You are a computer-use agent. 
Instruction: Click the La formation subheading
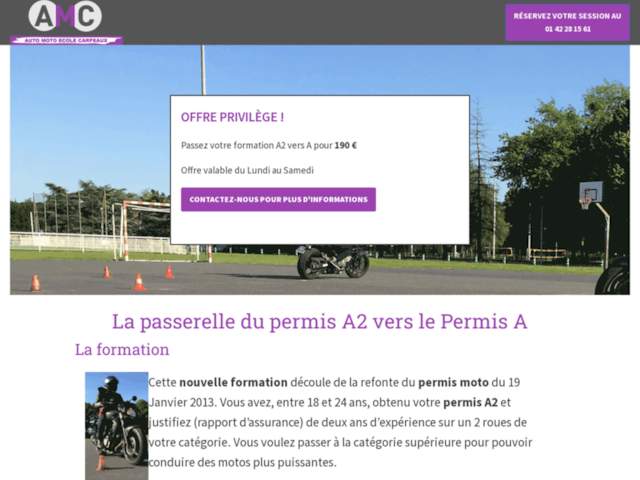point(122,350)
